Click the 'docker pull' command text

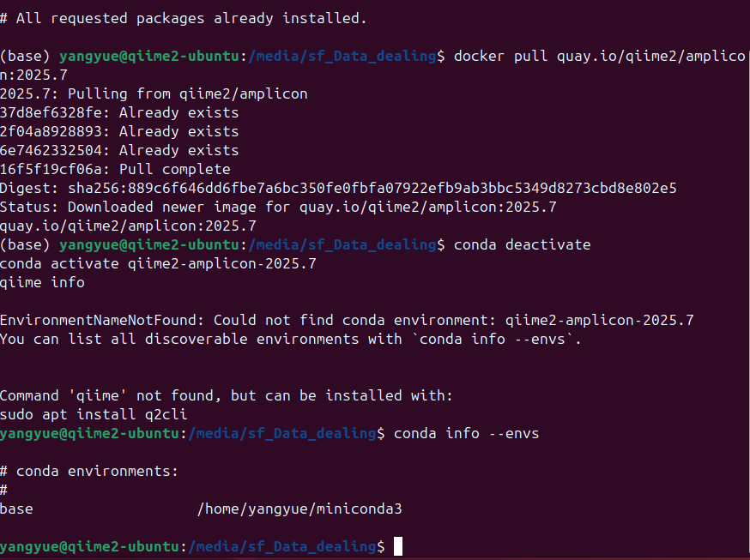(500, 57)
